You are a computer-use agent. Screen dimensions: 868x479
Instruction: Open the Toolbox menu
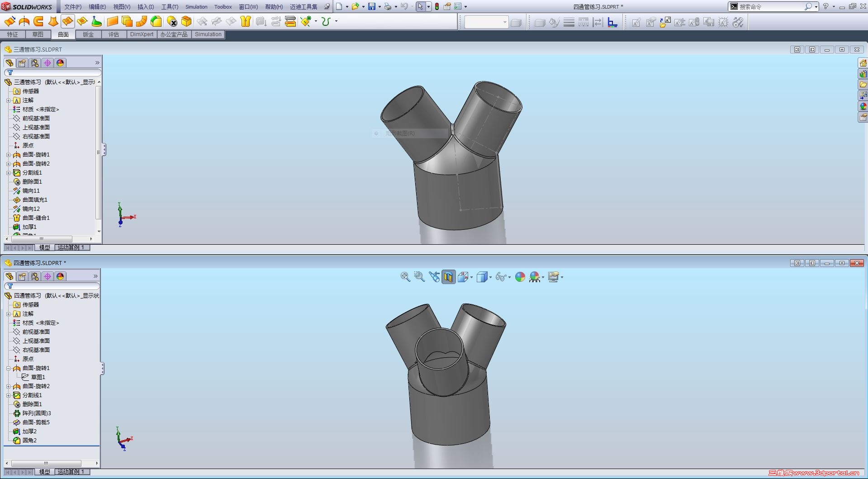pos(223,7)
